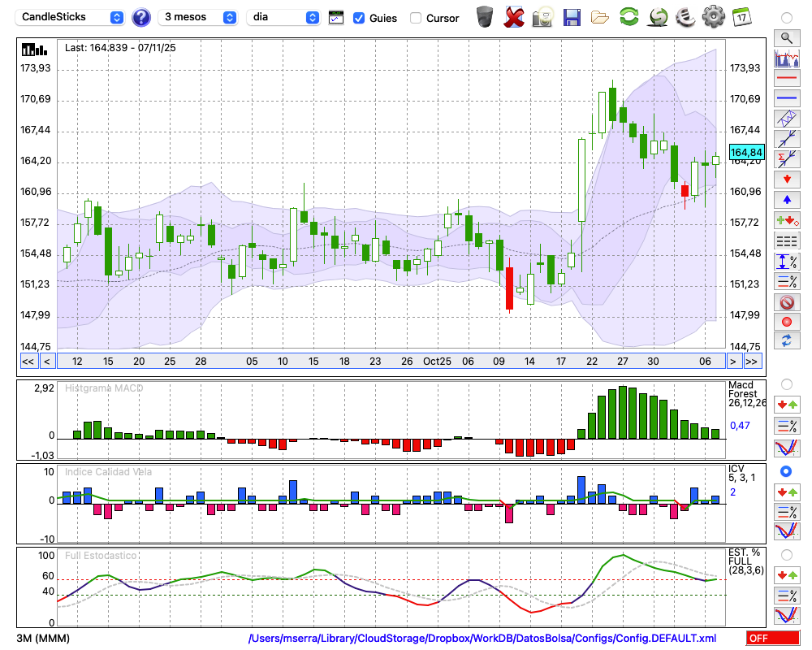Open the 3 mesos period dropdown
Image resolution: width=812 pixels, height=650 pixels.
pyautogui.click(x=199, y=17)
